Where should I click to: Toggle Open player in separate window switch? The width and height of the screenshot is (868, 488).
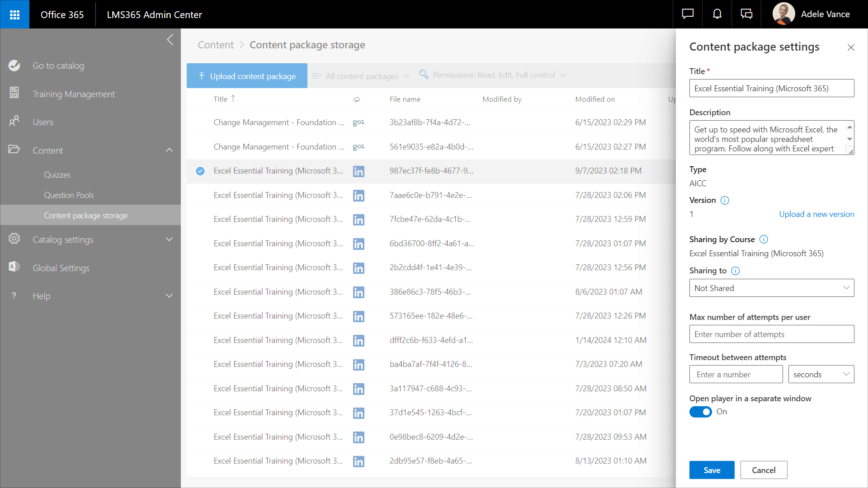[x=700, y=412]
